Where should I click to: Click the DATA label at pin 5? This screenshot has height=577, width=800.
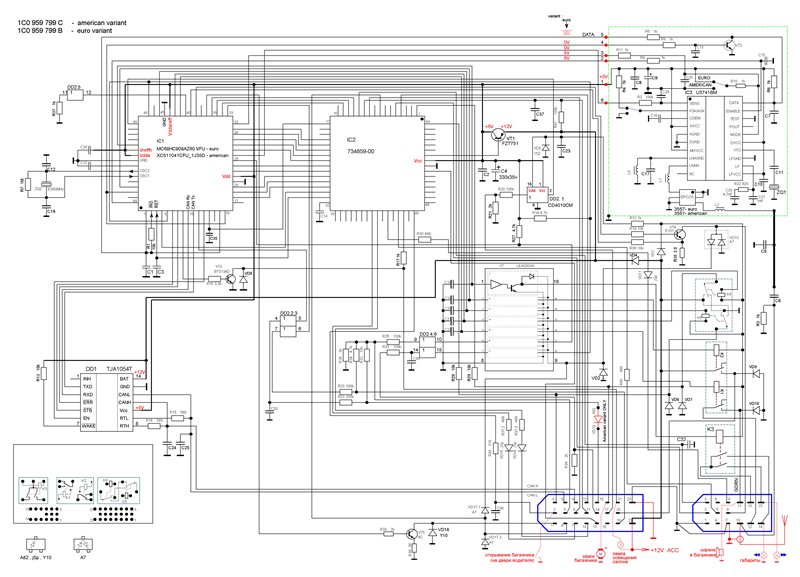tap(588, 35)
